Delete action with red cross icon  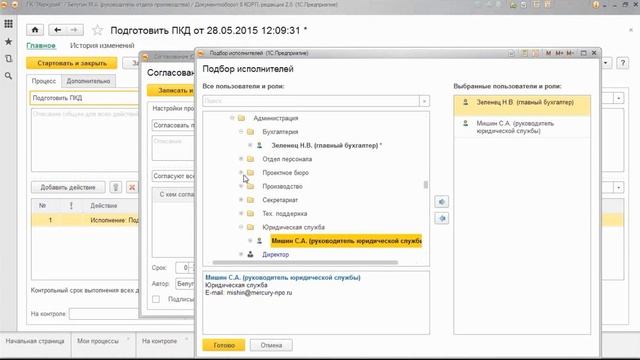point(132,187)
